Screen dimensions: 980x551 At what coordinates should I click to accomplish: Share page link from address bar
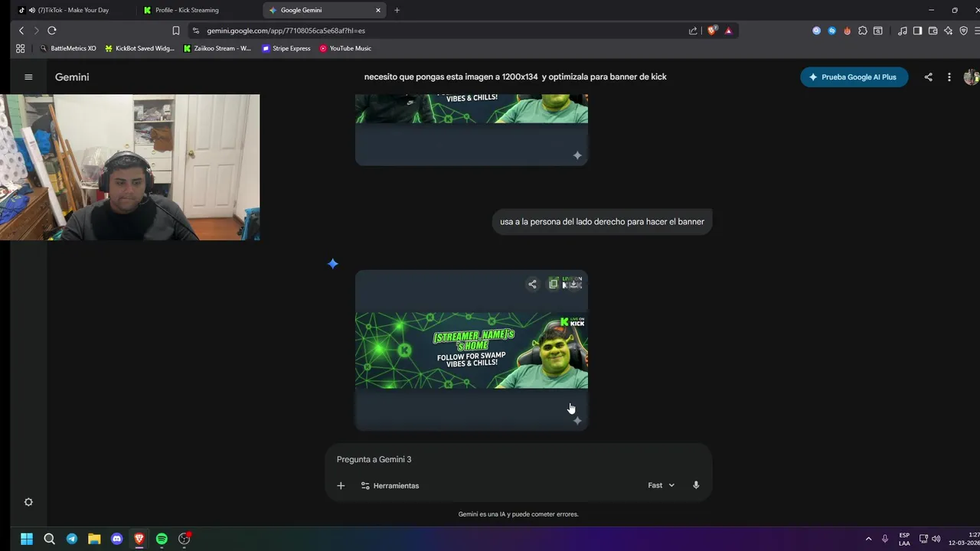(693, 31)
